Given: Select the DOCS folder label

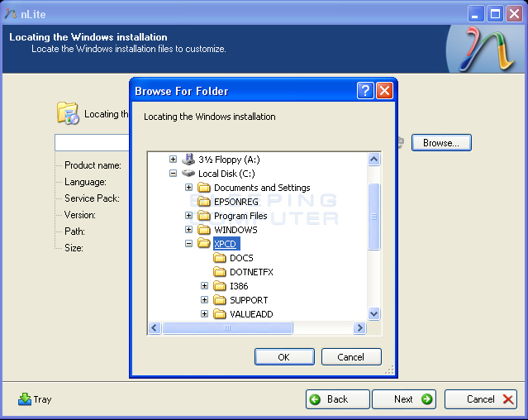Looking at the screenshot, I should (x=241, y=258).
